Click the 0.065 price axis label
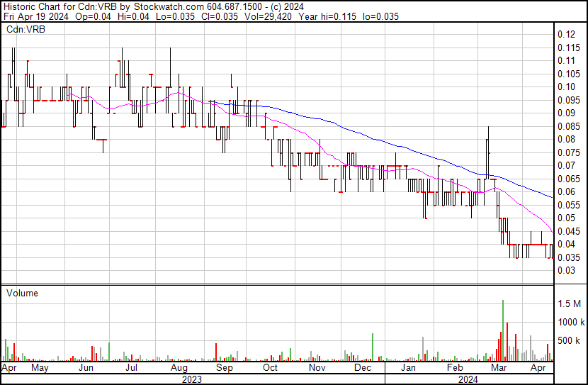This screenshot has height=385, width=588. tap(569, 179)
